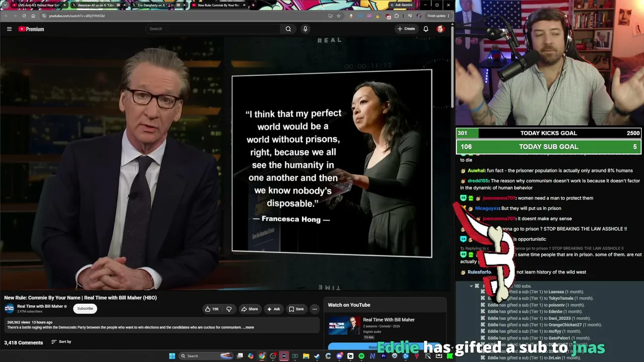Image resolution: width=644 pixels, height=362 pixels.
Task: Open the YouTube account avatar menu
Action: [440, 29]
